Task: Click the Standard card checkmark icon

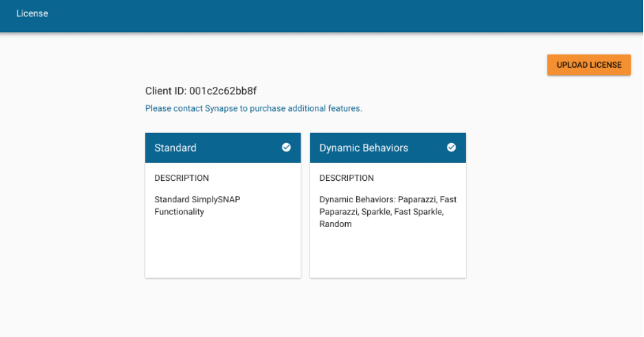Action: coord(286,147)
